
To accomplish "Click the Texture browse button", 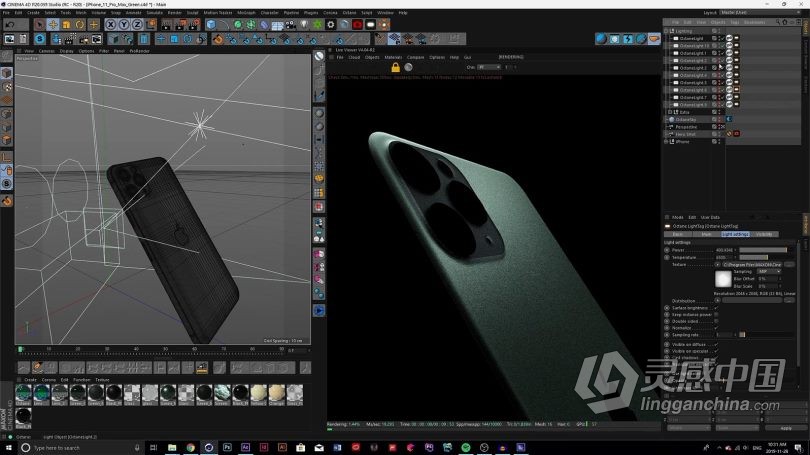I will (789, 264).
